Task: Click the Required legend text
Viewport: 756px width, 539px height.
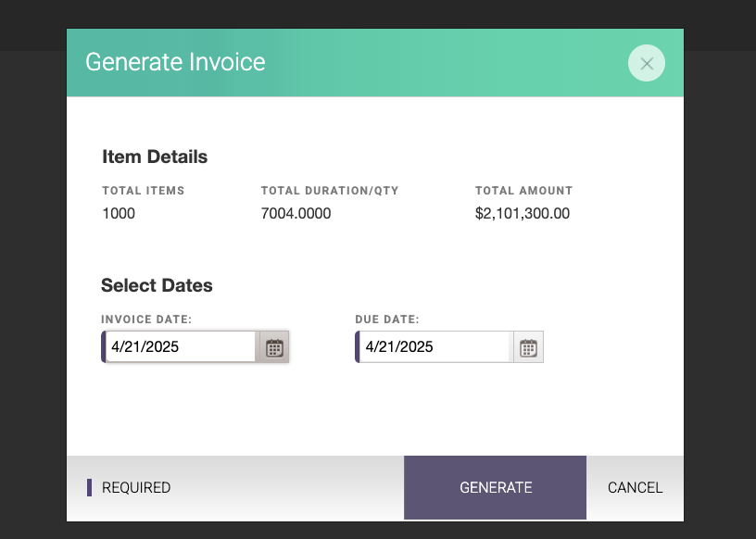Action: [136, 487]
